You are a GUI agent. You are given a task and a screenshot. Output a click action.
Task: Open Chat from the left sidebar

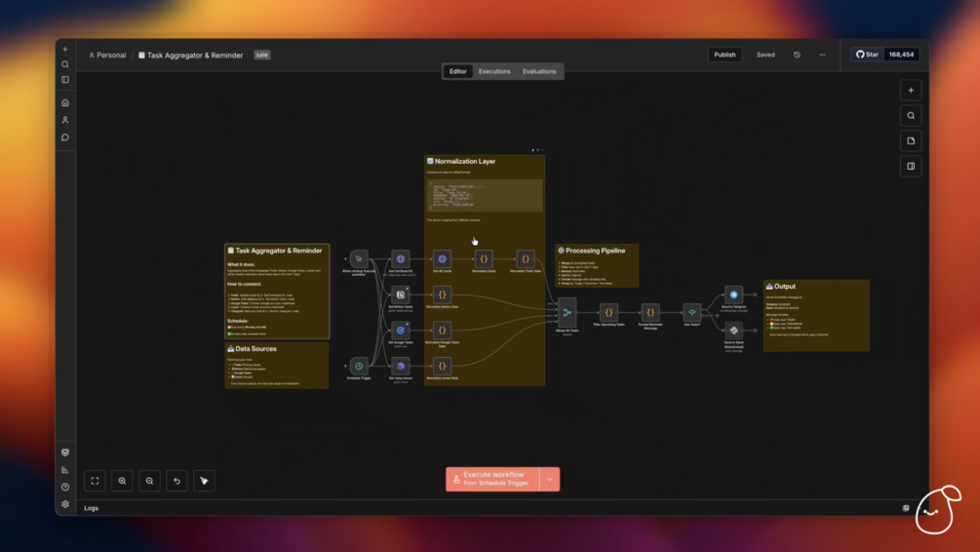[65, 138]
